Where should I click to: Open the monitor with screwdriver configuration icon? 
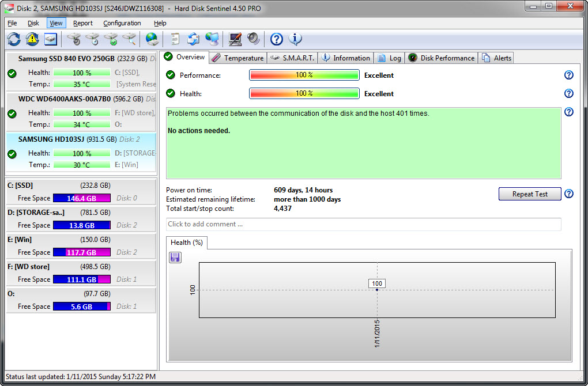tap(235, 39)
